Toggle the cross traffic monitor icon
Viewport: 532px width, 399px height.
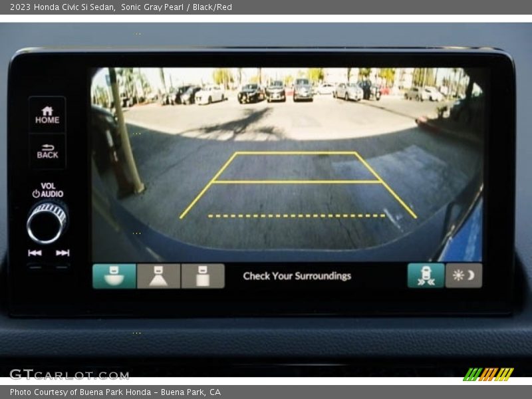(426, 275)
